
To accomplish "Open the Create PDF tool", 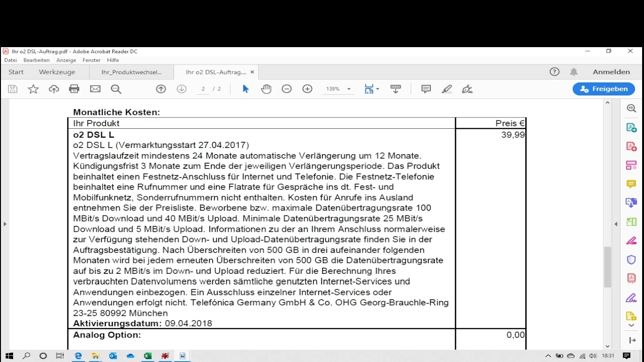I will coord(631,146).
